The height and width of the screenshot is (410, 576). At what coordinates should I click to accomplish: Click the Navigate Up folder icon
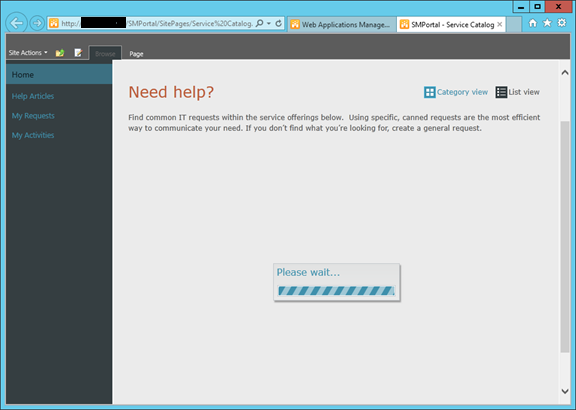click(60, 53)
